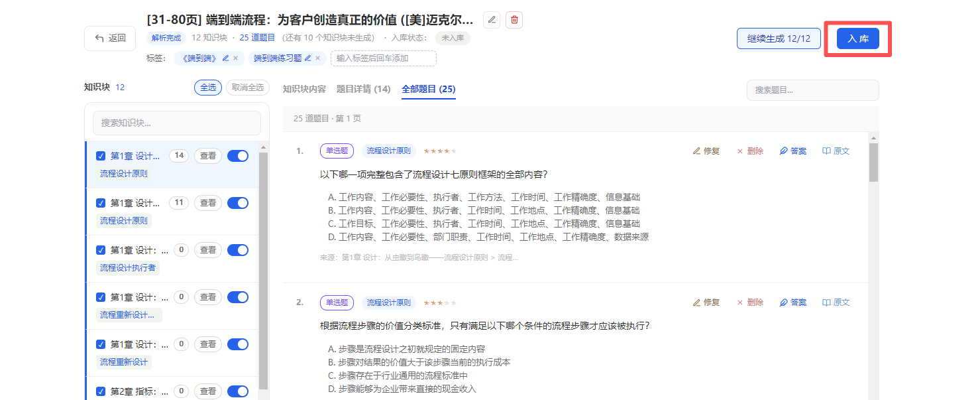Image resolution: width=980 pixels, height=400 pixels.
Task: Click the 11 count badge in the second block
Action: click(x=179, y=203)
